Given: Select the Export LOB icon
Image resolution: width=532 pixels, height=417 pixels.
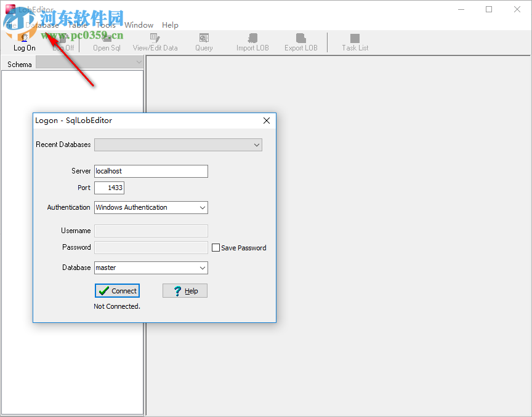Looking at the screenshot, I should [x=300, y=42].
